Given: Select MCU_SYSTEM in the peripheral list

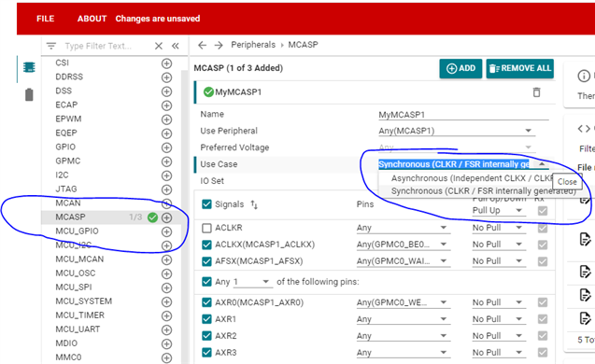Looking at the screenshot, I should (x=83, y=301).
